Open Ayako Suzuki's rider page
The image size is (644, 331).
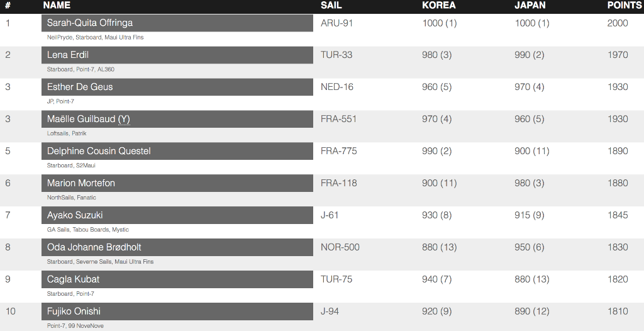click(x=177, y=215)
